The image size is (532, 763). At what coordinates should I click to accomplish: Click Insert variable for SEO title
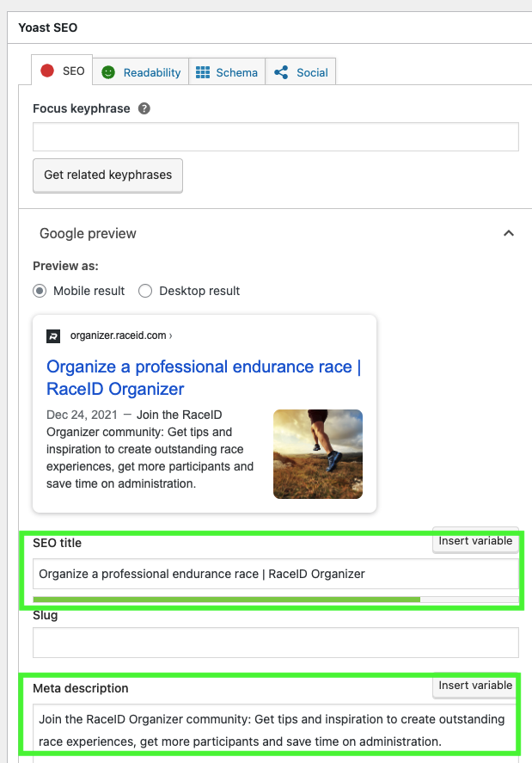click(475, 541)
